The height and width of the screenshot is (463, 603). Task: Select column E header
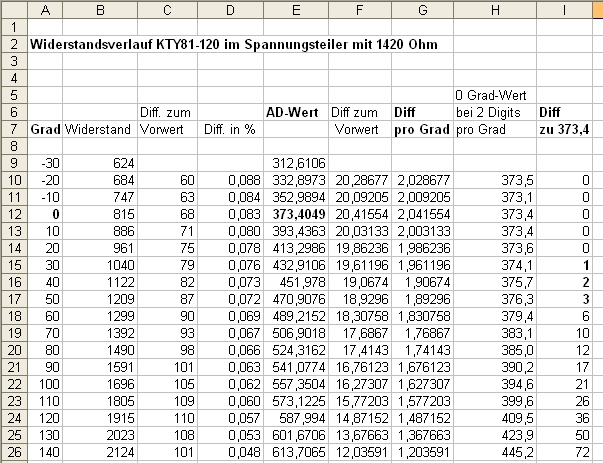pyautogui.click(x=297, y=10)
